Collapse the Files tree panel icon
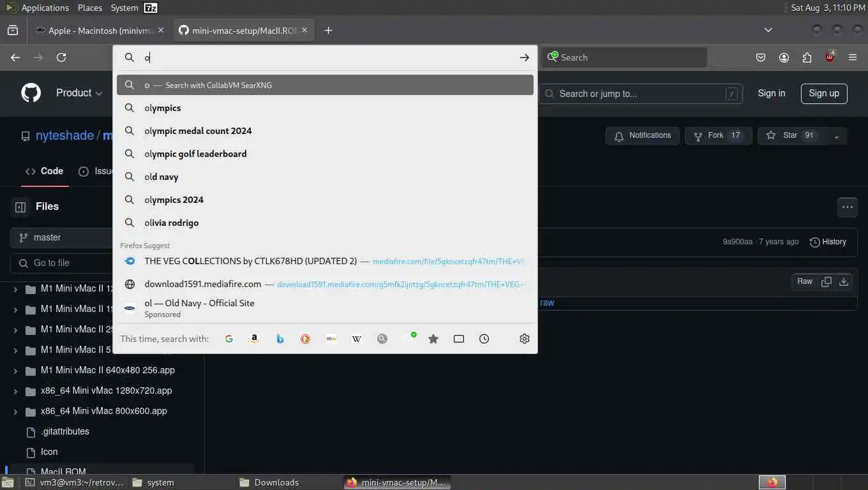Screen dimensions: 868x490 (20, 207)
